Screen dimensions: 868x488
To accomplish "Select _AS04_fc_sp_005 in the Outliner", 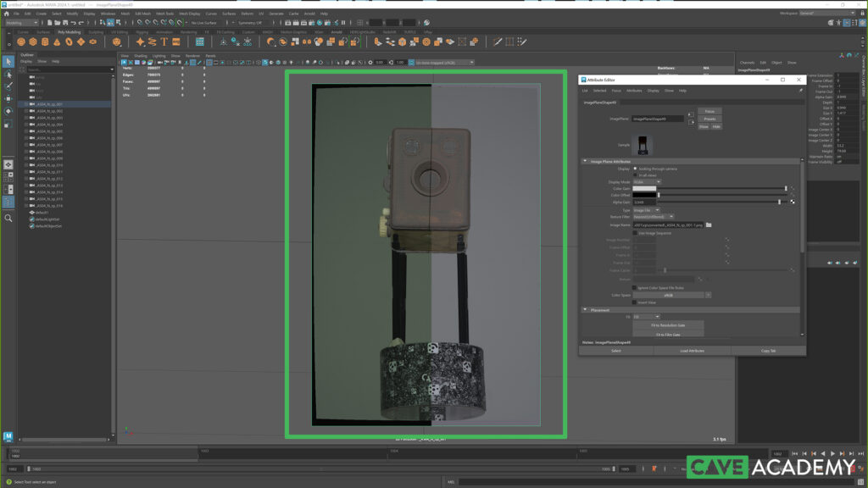I will 50,131.
